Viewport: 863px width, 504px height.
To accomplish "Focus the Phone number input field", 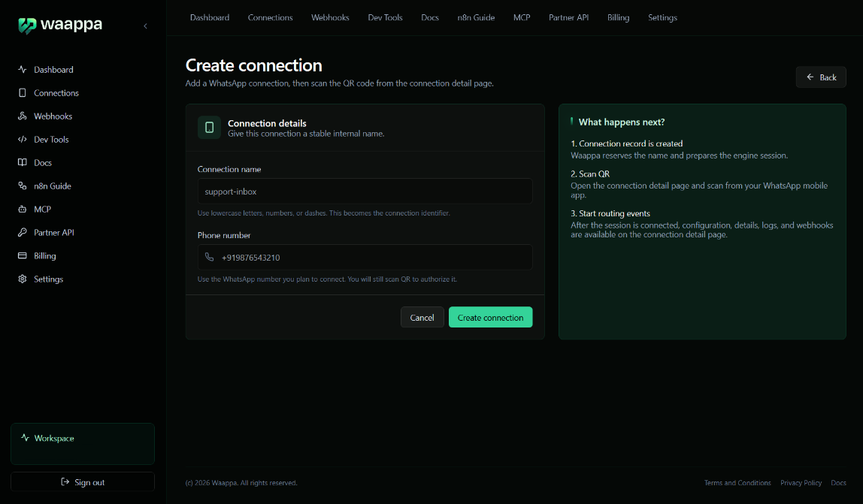I will (365, 257).
